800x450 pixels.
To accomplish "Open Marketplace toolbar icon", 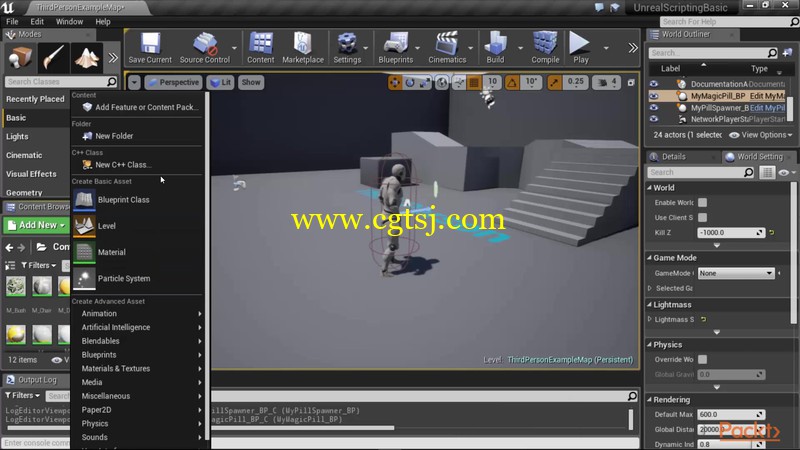I will pyautogui.click(x=303, y=48).
